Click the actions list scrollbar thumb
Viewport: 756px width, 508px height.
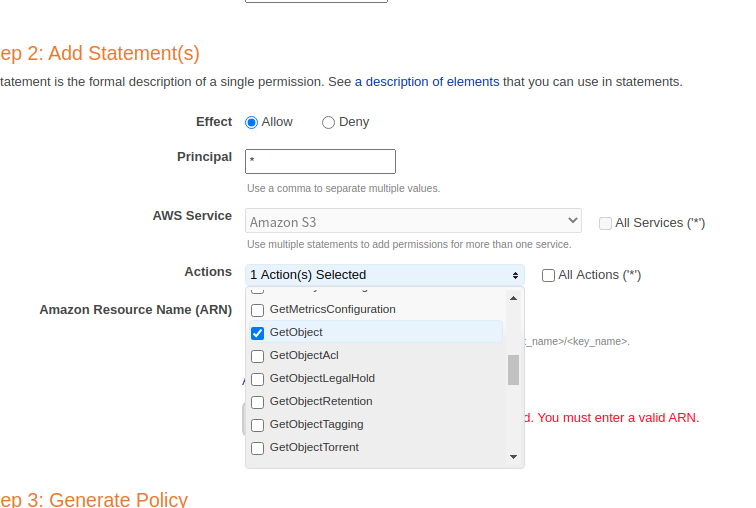click(514, 369)
